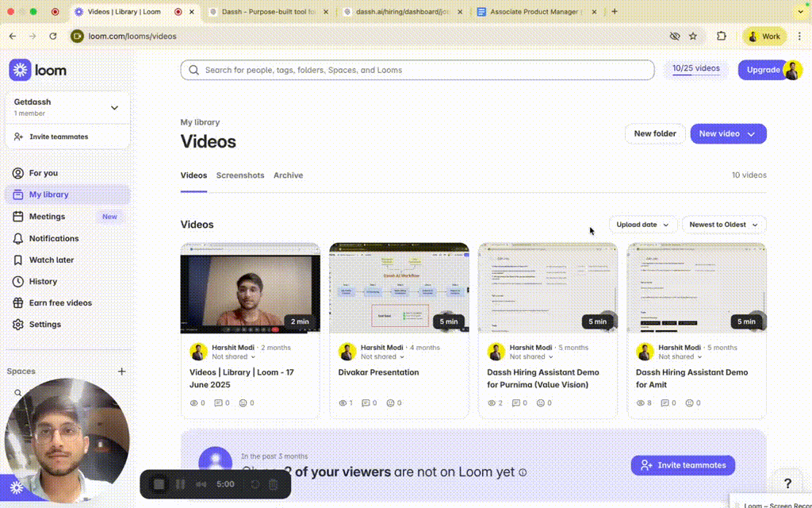Open the 17 June 2025 video thumbnail
Viewport: 812px width, 508px height.
click(x=250, y=288)
